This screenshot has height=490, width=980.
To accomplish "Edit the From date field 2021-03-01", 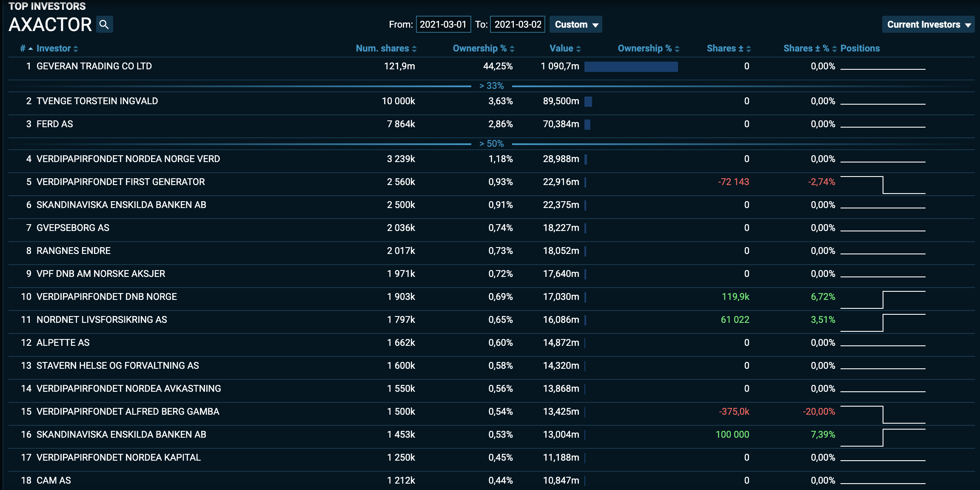I will tap(443, 24).
